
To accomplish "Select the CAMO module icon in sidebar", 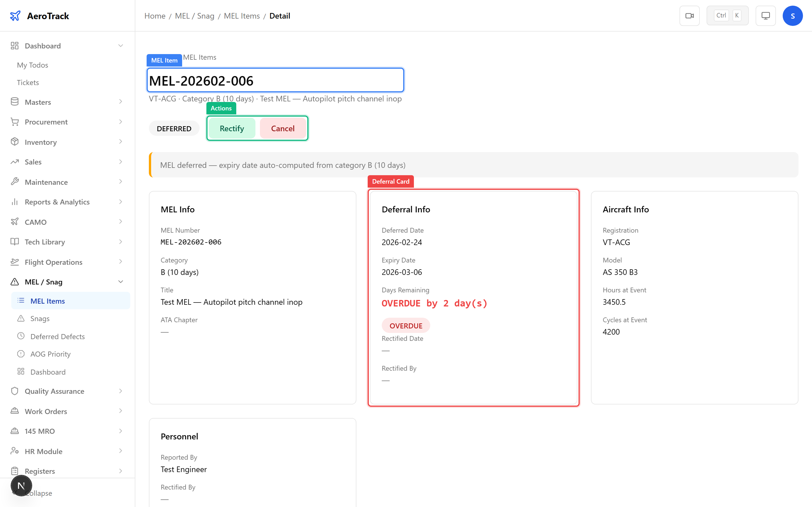I will click(x=15, y=222).
